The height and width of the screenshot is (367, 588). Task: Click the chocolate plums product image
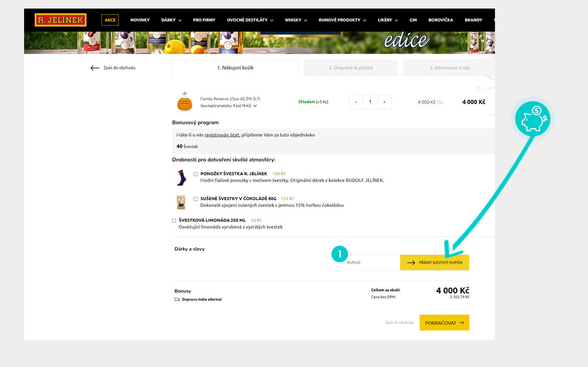[x=181, y=202]
